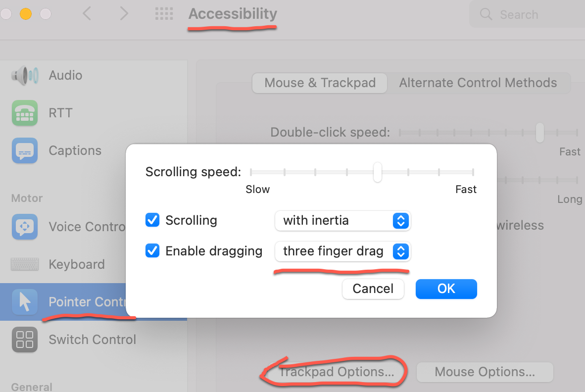Uncheck the Scrolling checkbox
This screenshot has height=392, width=585.
(x=152, y=220)
